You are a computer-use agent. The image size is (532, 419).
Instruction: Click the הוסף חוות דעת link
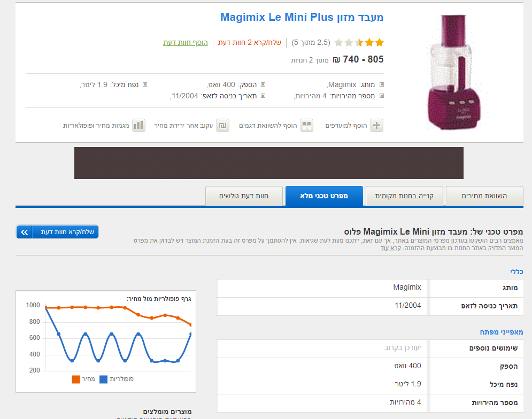(185, 42)
